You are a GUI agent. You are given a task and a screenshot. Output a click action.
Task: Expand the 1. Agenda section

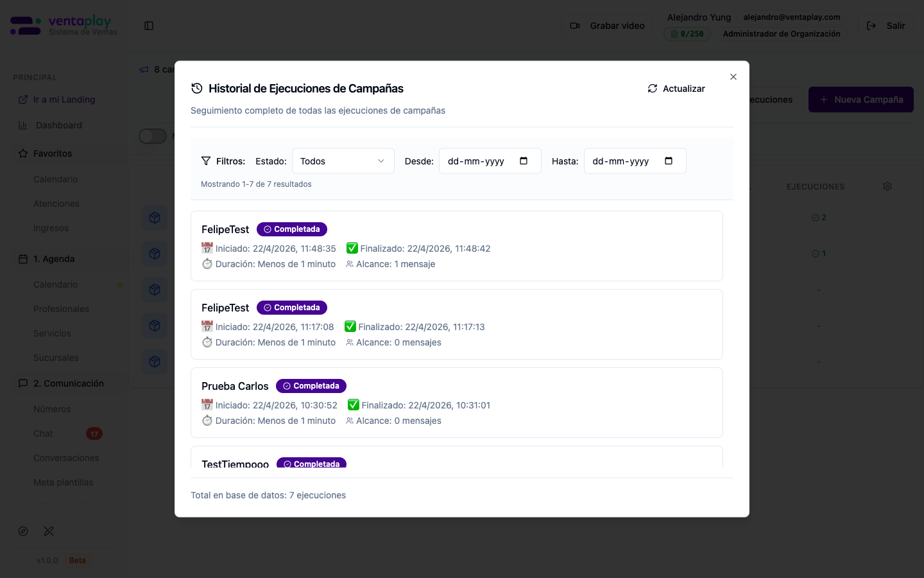click(x=54, y=259)
